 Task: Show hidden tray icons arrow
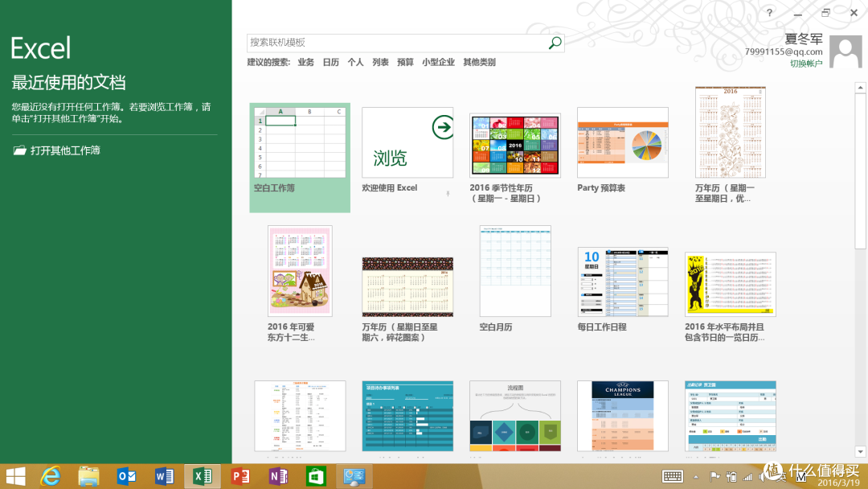coord(696,477)
